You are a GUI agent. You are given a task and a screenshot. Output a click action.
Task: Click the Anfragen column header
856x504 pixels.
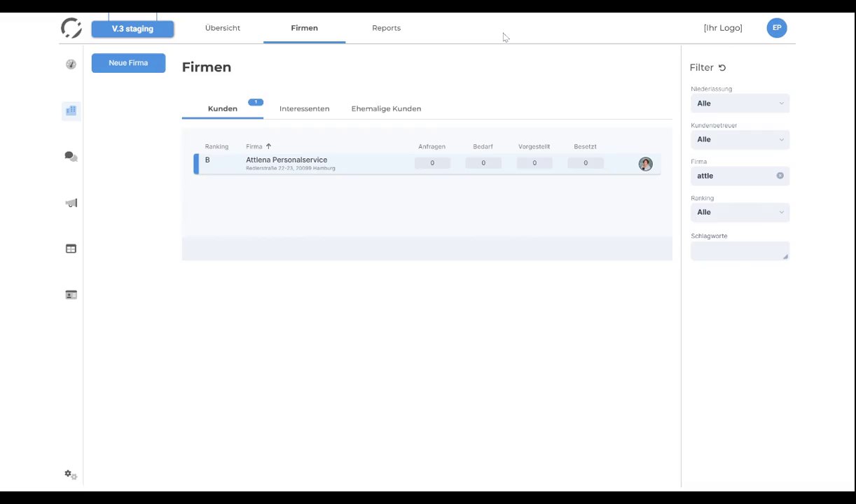tap(432, 147)
